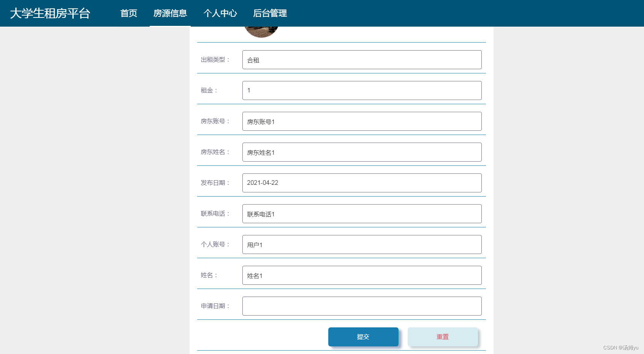This screenshot has height=354, width=644.
Task: Select the 房东账号 input box
Action: (362, 121)
